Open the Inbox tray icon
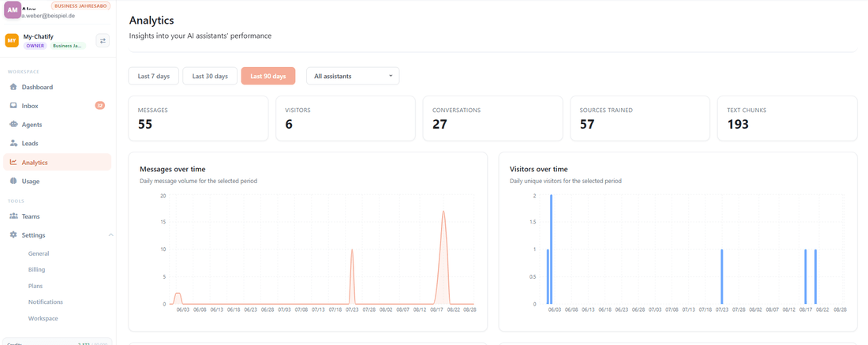 (x=13, y=106)
